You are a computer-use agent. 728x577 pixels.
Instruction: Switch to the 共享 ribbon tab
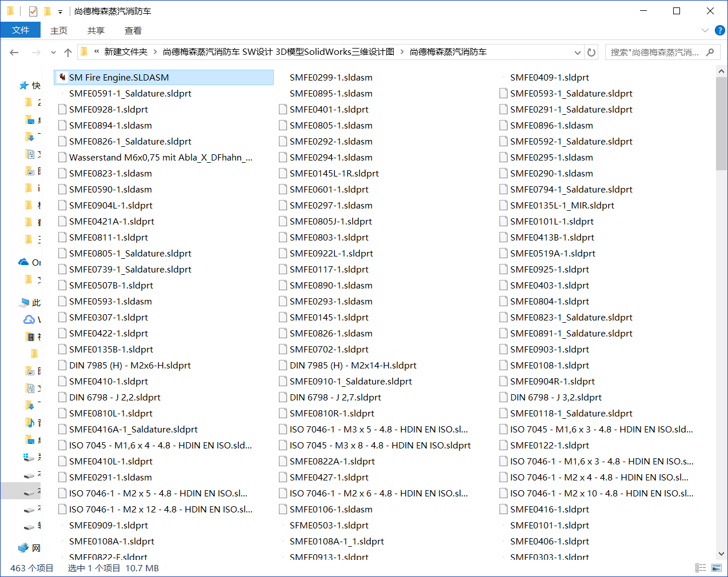tap(96, 31)
